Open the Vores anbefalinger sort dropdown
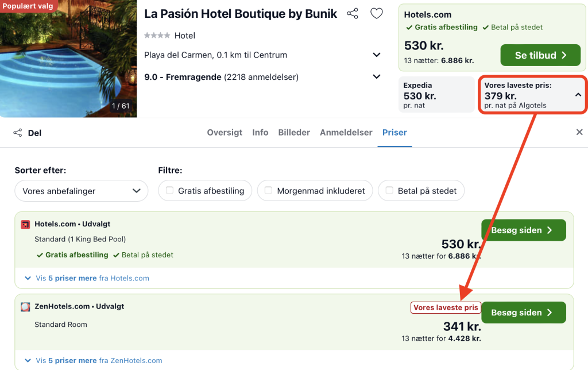This screenshot has height=370, width=588. tap(82, 191)
